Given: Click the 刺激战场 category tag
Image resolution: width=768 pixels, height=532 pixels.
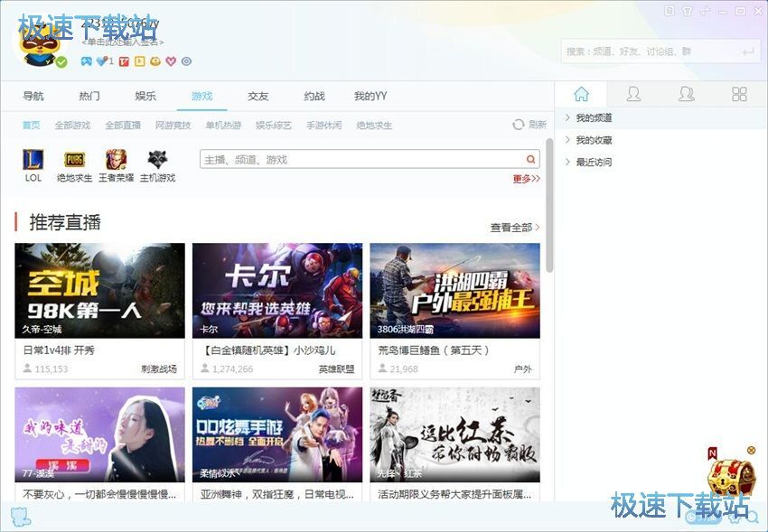Looking at the screenshot, I should (159, 369).
